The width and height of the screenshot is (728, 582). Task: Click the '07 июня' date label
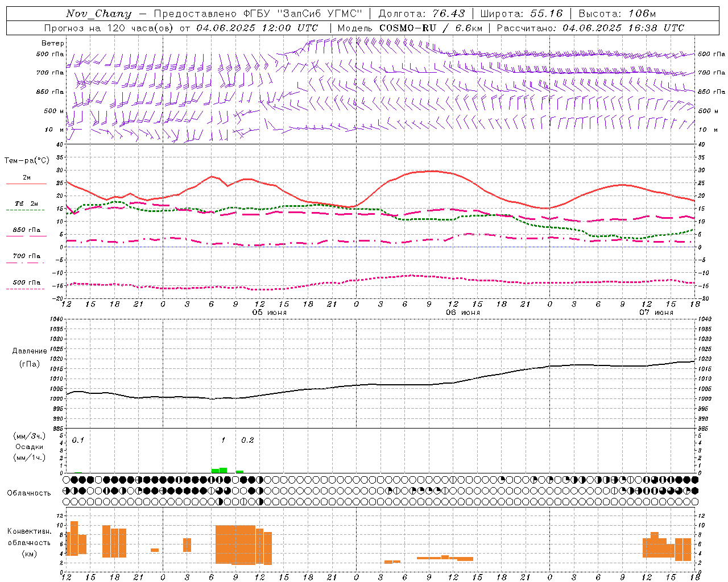tap(656, 313)
